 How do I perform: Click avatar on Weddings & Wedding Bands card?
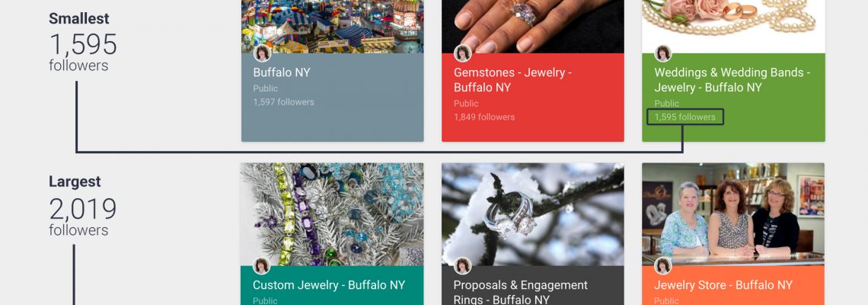coord(663,53)
